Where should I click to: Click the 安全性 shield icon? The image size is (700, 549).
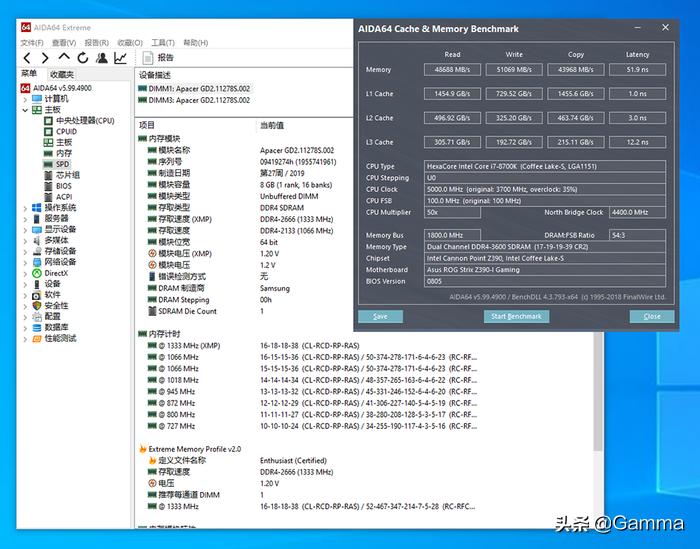(x=37, y=306)
